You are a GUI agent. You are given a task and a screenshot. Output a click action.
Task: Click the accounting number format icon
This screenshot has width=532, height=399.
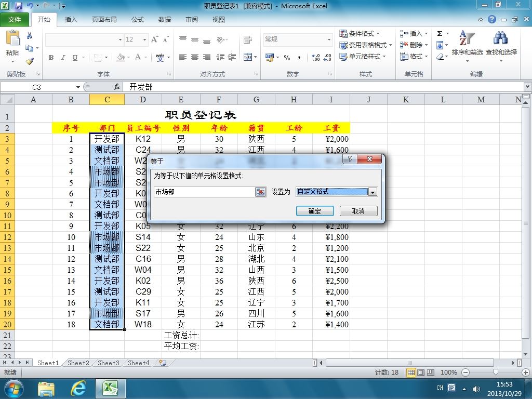coord(270,58)
